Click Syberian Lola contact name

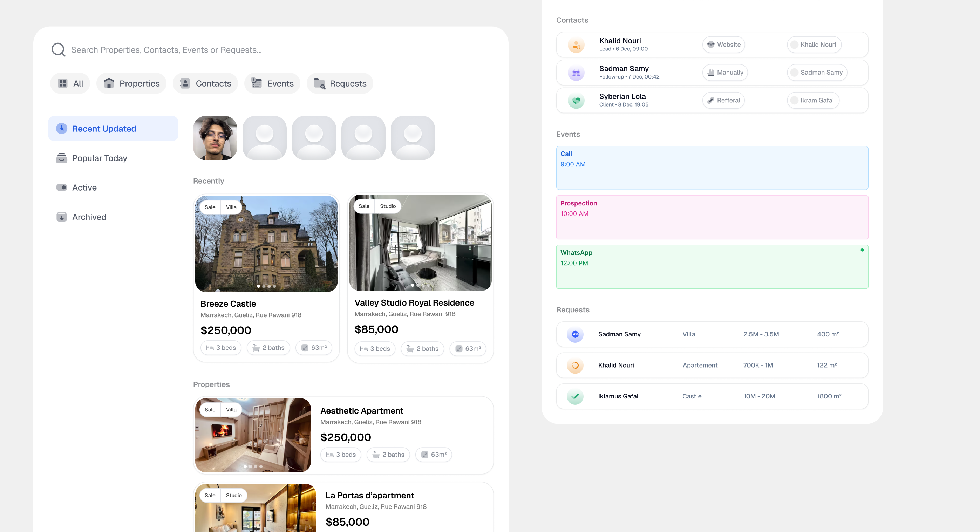pos(622,97)
